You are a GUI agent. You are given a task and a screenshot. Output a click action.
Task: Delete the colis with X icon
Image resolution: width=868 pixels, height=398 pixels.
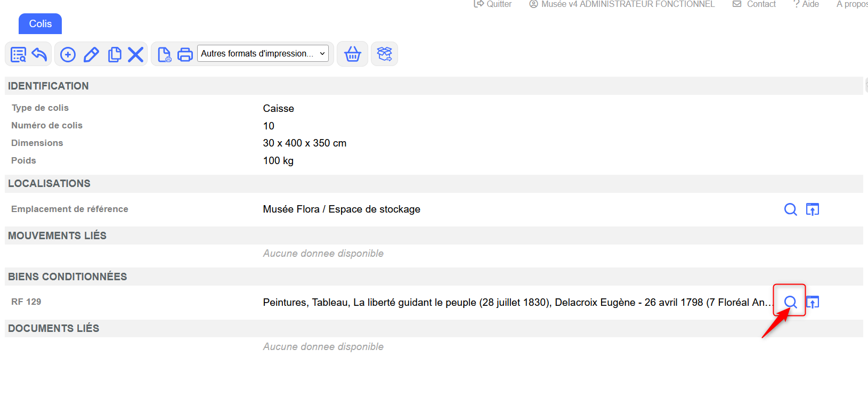136,54
